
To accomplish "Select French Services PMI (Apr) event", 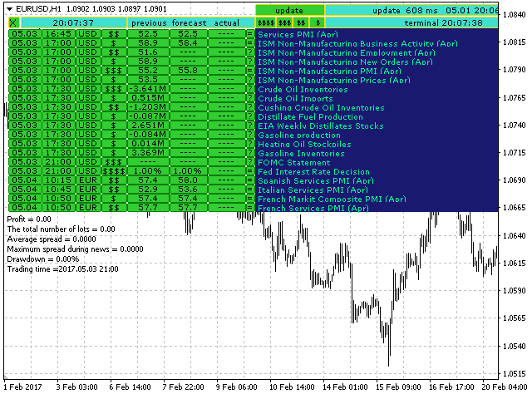I will click(313, 208).
